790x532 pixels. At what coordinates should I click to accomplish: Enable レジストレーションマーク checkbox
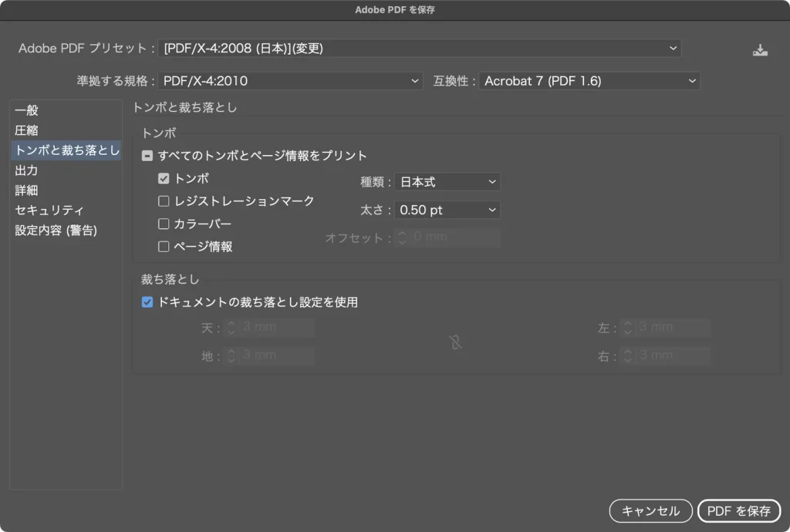tap(164, 200)
